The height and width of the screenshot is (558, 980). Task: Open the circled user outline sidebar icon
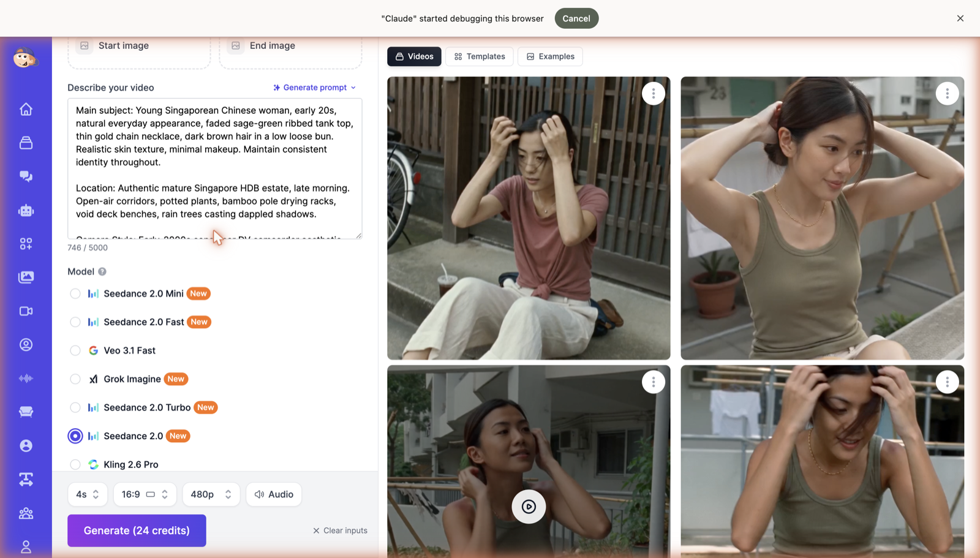pos(26,345)
